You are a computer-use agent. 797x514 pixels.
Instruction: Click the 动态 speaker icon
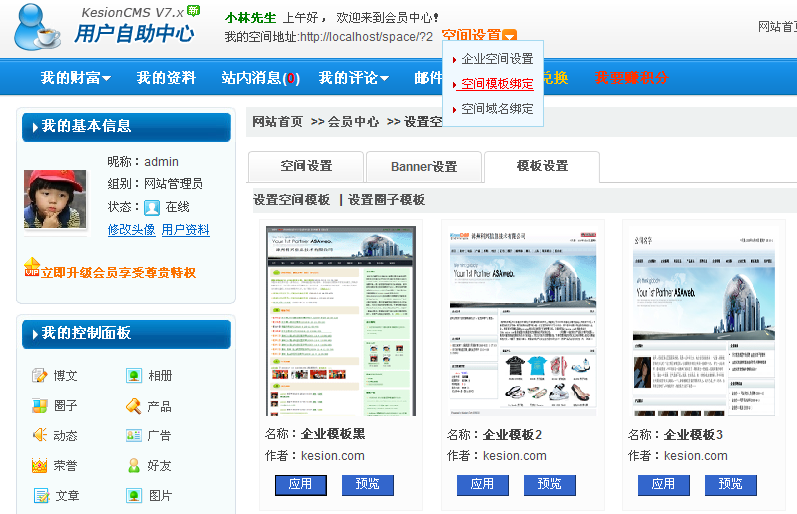(x=40, y=436)
